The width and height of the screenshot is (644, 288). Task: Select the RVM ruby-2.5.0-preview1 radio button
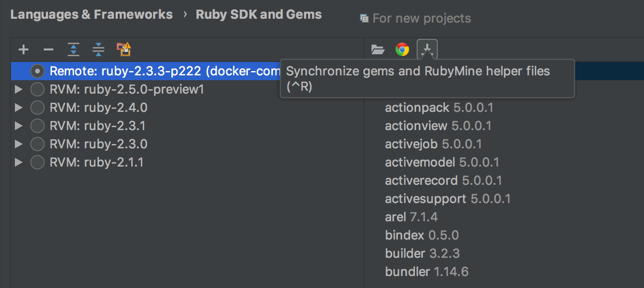point(37,89)
